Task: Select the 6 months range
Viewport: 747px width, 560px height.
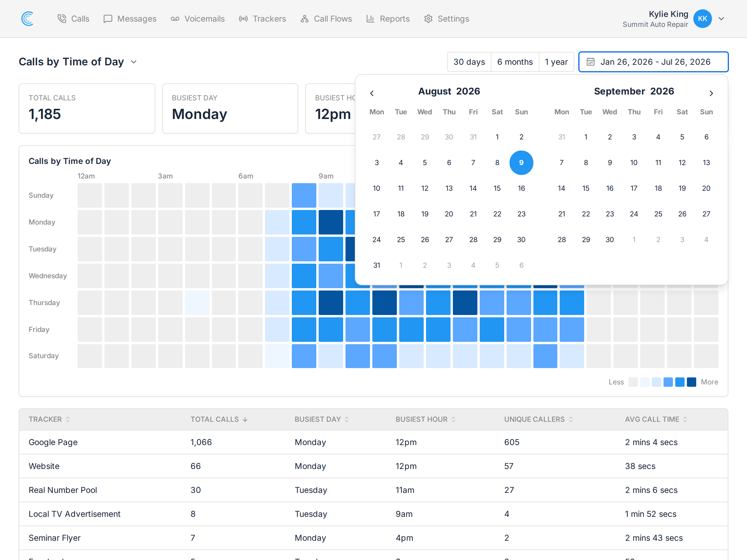Action: tap(515, 62)
